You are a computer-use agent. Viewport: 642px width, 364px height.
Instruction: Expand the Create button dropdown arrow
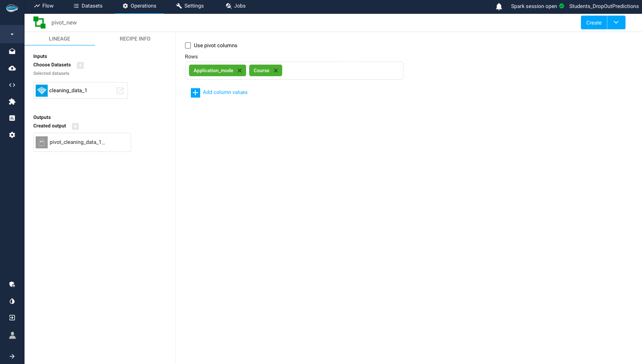click(616, 23)
